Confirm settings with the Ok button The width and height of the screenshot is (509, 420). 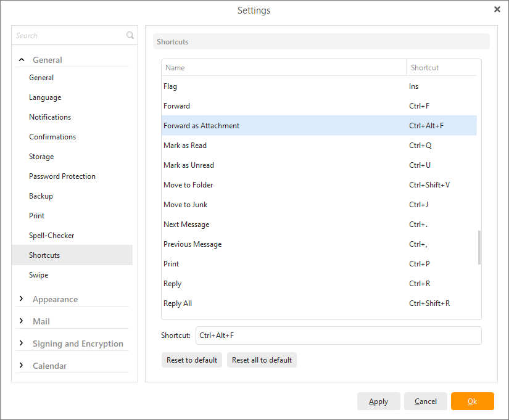(472, 401)
